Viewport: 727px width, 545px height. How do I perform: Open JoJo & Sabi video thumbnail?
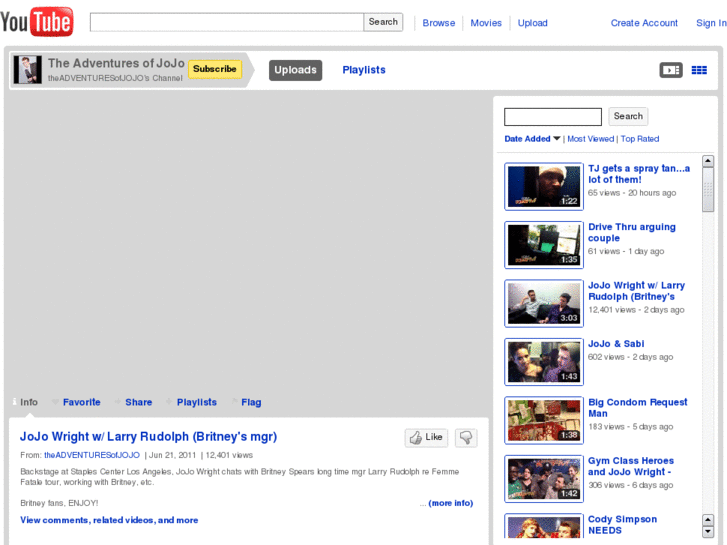(544, 362)
